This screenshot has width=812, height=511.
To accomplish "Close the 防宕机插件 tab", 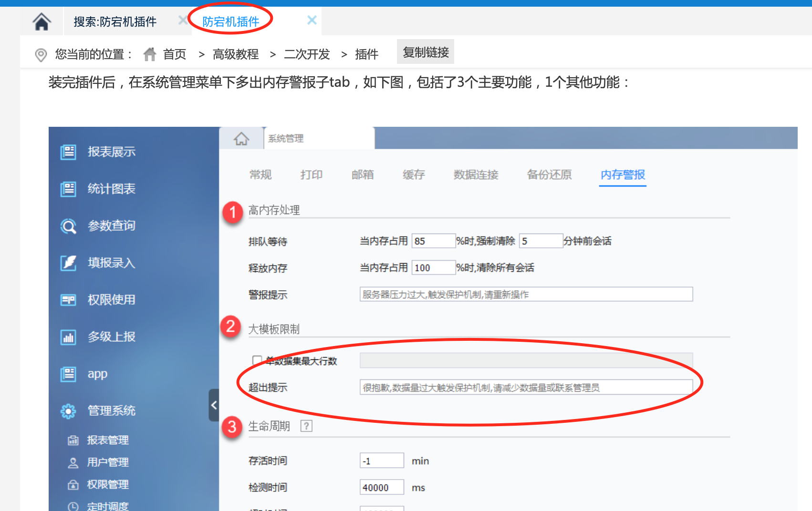I will (x=312, y=20).
